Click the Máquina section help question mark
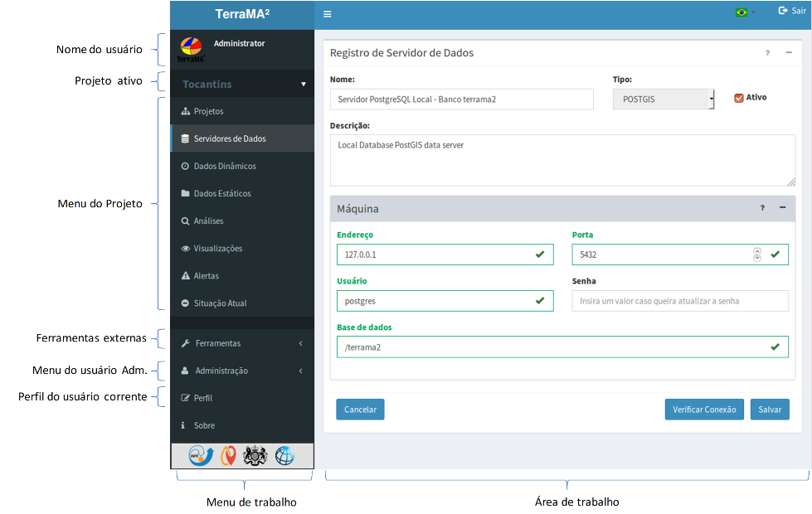Screen dimensions: 812x514 [762, 208]
